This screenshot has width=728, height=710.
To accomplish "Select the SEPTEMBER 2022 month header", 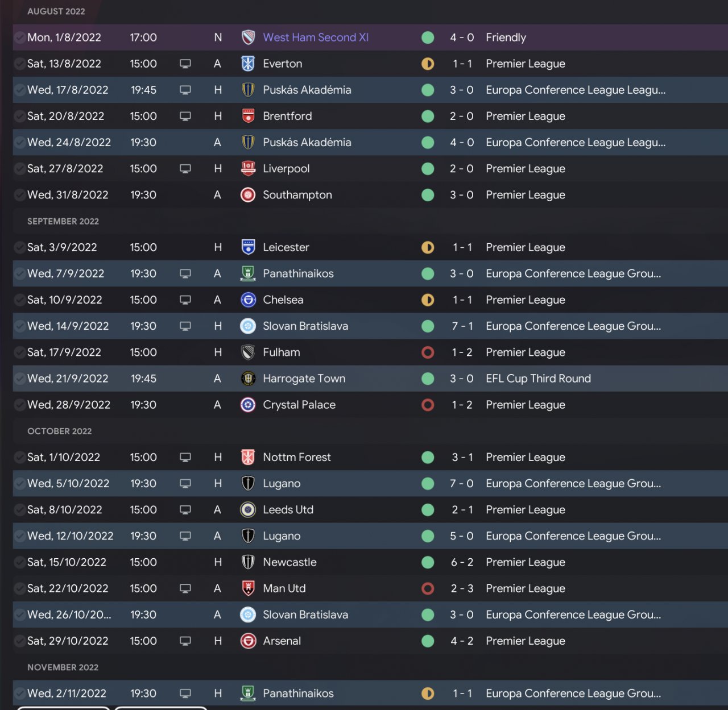I will [x=63, y=221].
